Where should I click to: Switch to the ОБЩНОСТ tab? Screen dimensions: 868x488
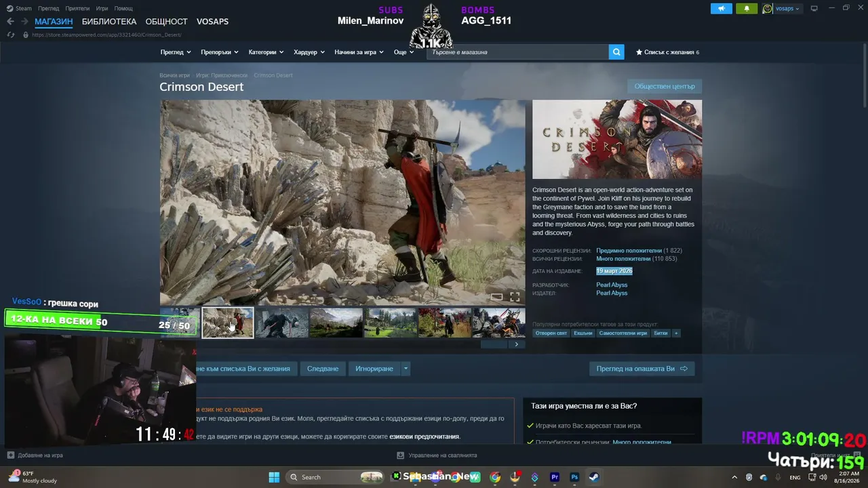[166, 22]
